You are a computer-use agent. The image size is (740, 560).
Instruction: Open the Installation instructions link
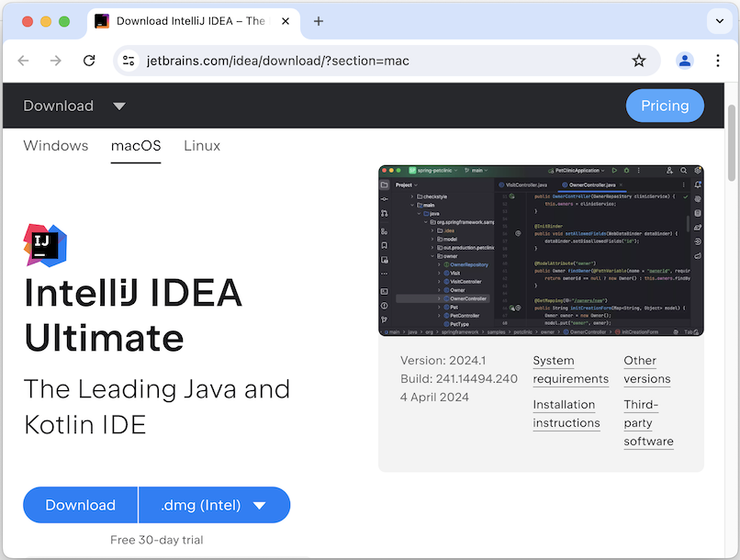pyautogui.click(x=566, y=414)
